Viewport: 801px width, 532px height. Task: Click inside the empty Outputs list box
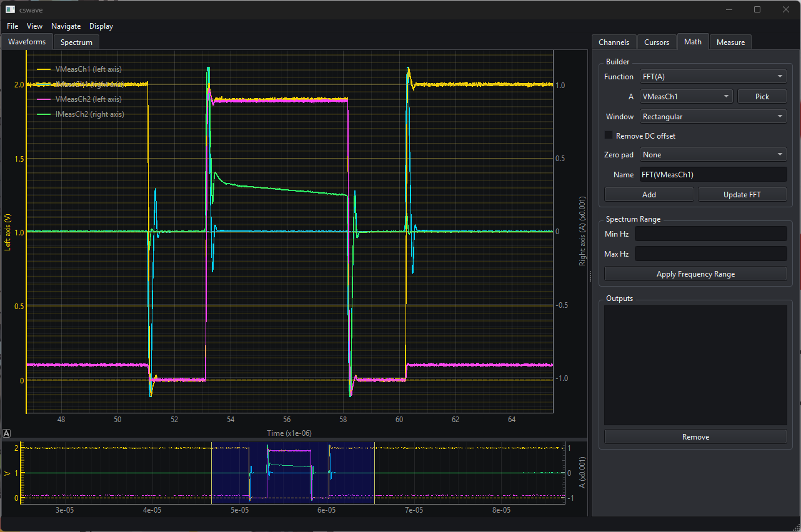click(695, 365)
